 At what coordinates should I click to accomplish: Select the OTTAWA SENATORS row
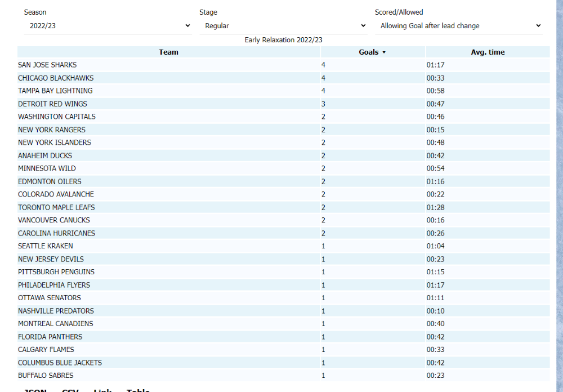[x=283, y=298]
